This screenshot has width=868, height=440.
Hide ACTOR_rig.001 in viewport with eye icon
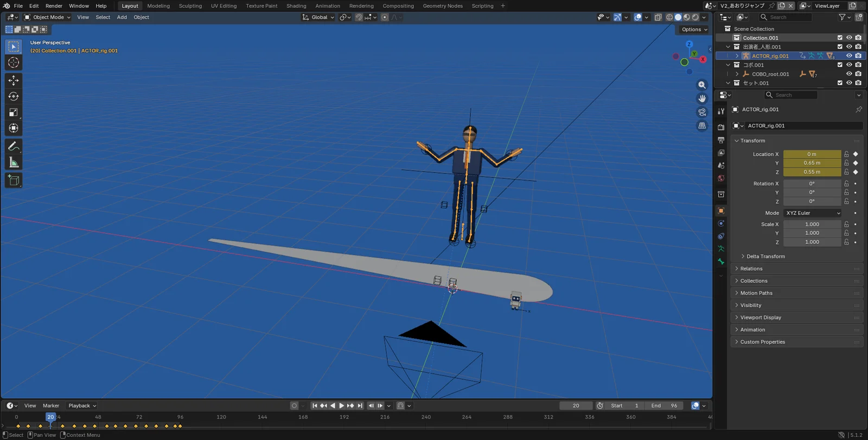pos(849,56)
